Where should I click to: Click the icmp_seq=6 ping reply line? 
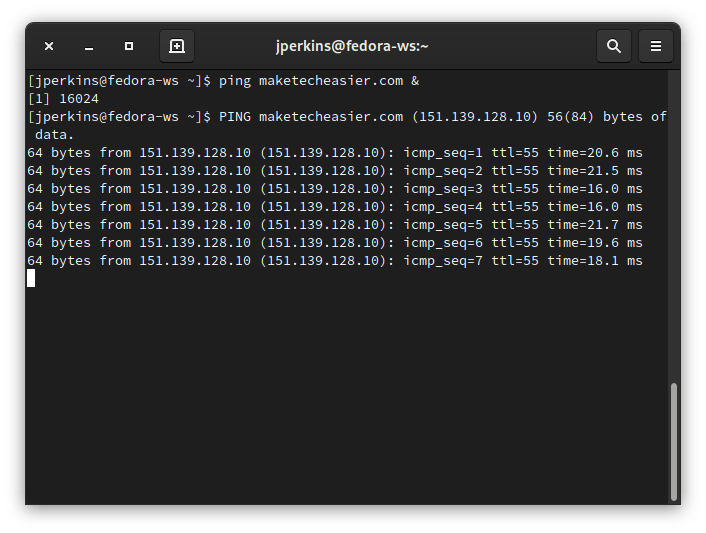pyautogui.click(x=335, y=243)
